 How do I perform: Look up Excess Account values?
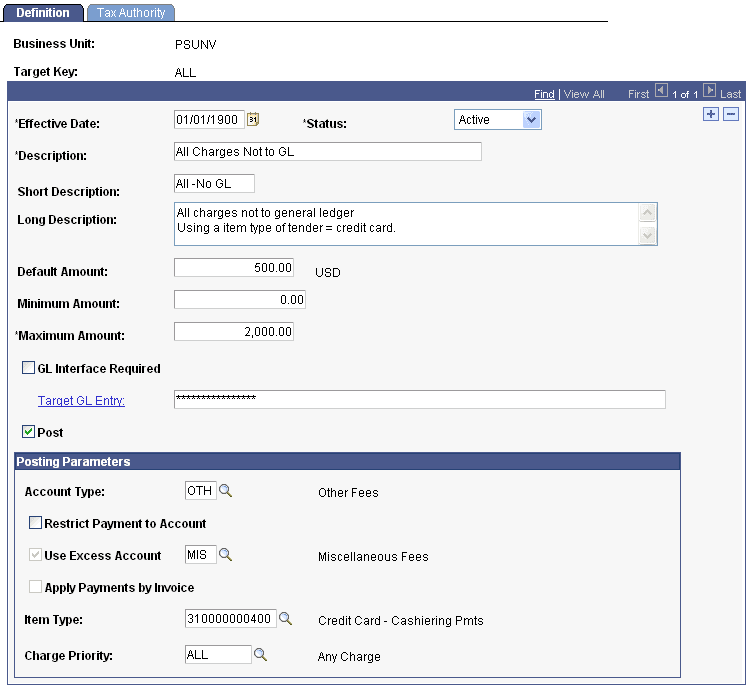coord(225,554)
